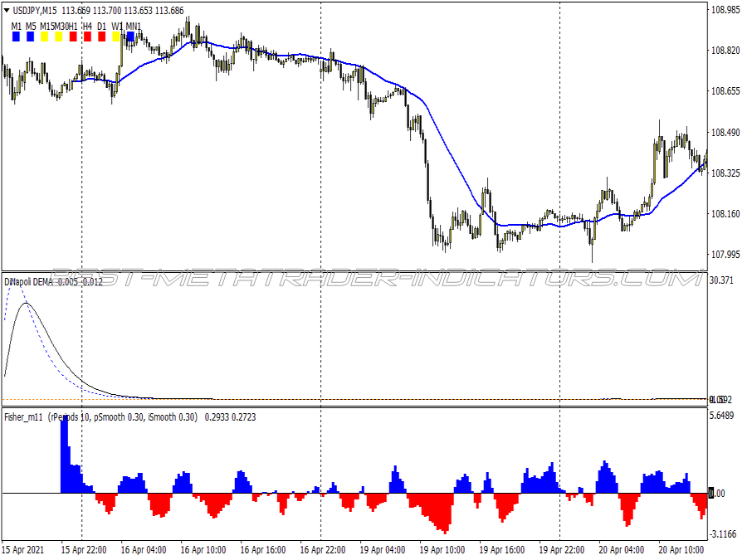Click the M5 timeframe blue square
Image resolution: width=747 pixels, height=560 pixels.
click(x=31, y=37)
